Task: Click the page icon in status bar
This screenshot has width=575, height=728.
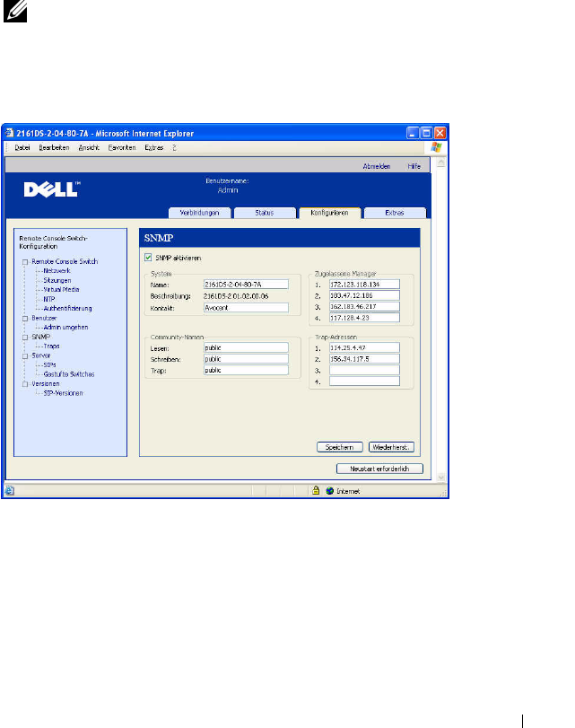Action: click(x=12, y=491)
